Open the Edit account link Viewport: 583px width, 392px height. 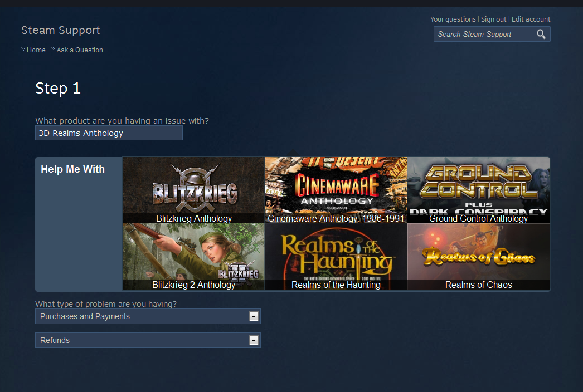click(531, 19)
